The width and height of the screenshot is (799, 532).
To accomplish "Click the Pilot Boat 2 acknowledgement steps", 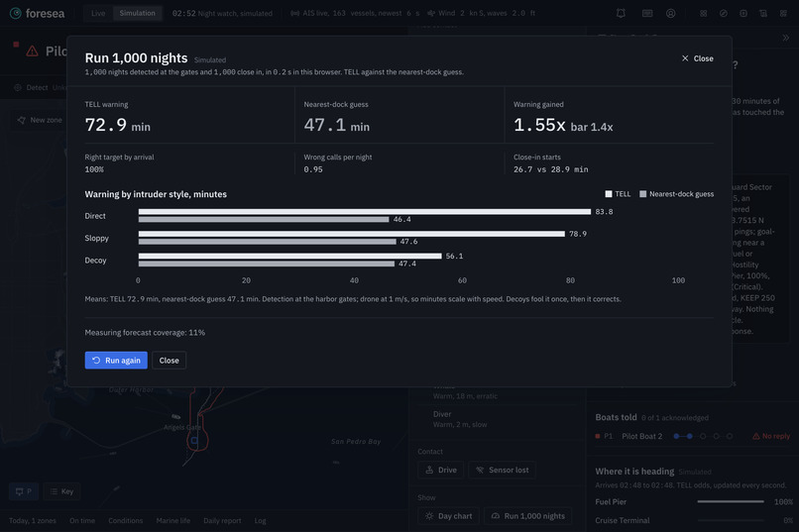I will tap(703, 436).
